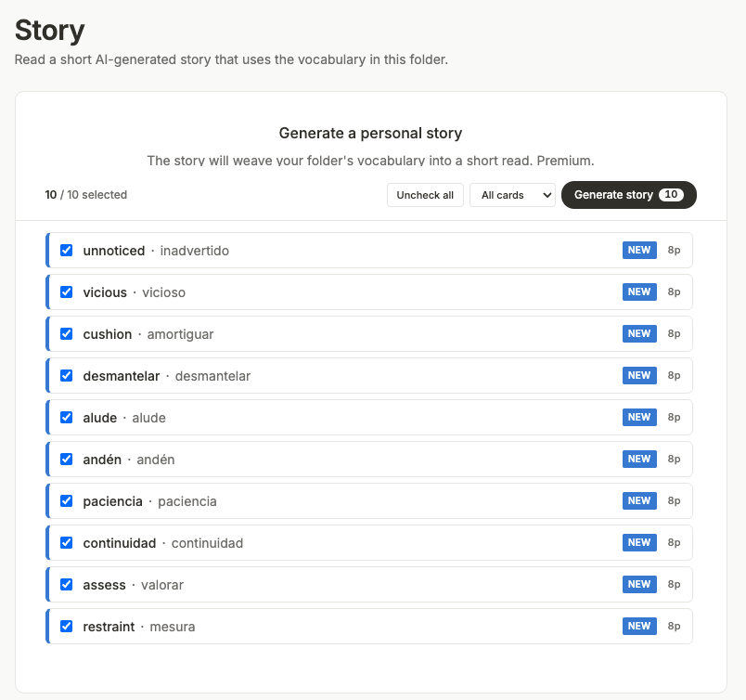Click the Uncheck all button
The image size is (746, 700).
(425, 195)
